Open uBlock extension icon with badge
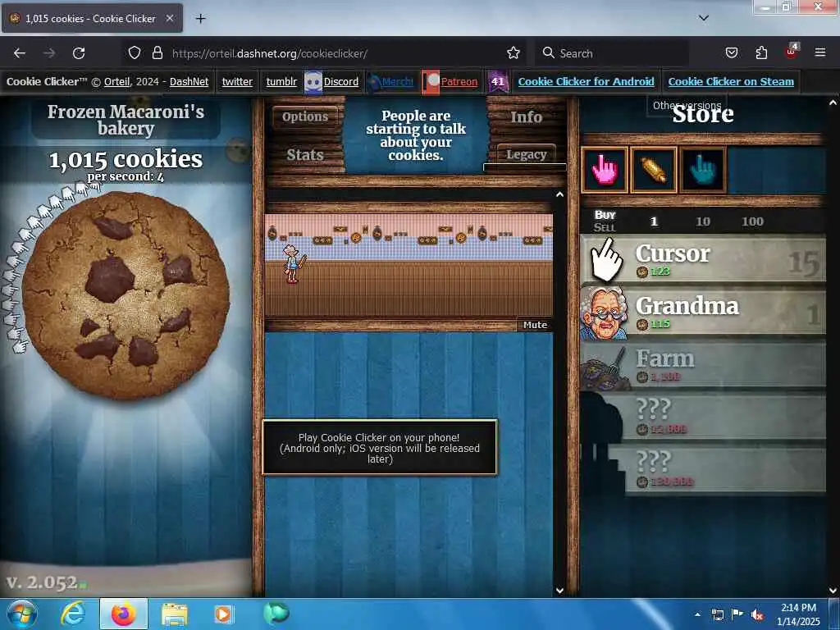 click(x=792, y=52)
